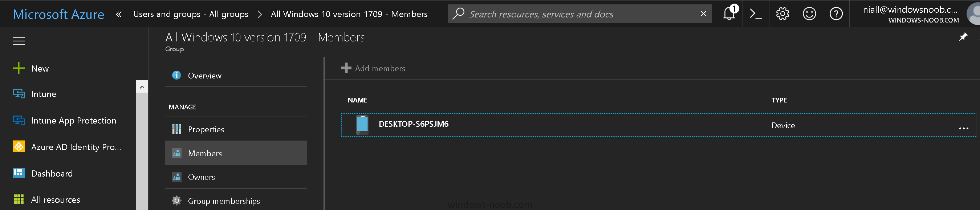Click the Microsoft Azure logo

coord(58,15)
